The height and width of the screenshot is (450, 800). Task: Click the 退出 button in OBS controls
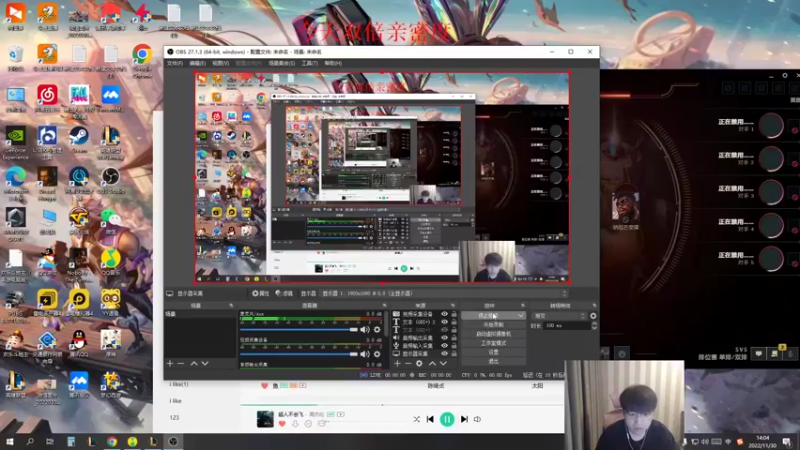tap(493, 361)
